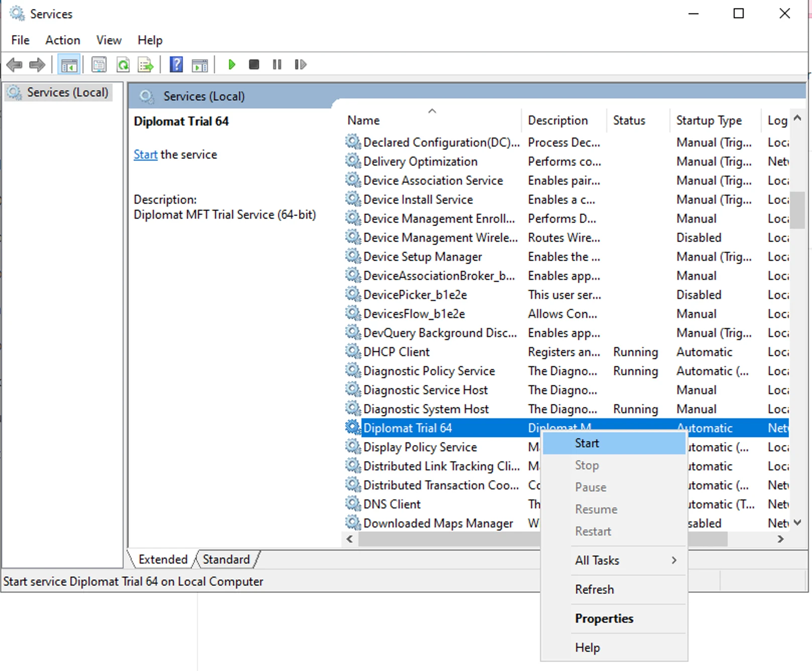Viewport: 812px width, 671px height.
Task: Expand All Tasks submenu arrow
Action: point(674,560)
